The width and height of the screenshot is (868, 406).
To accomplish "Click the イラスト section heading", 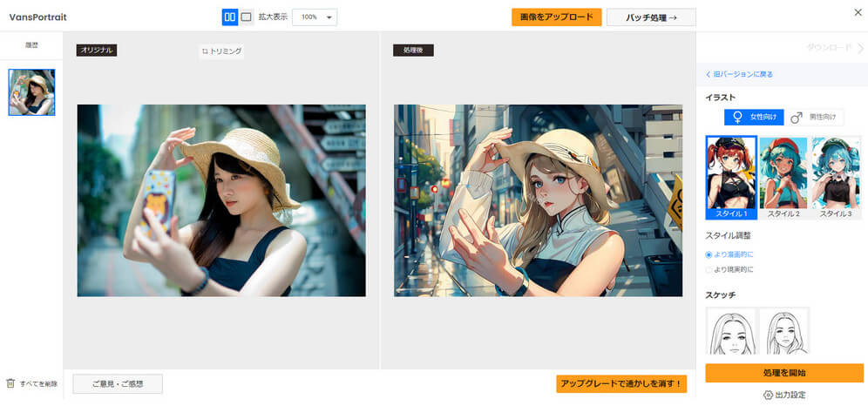I will tap(721, 98).
